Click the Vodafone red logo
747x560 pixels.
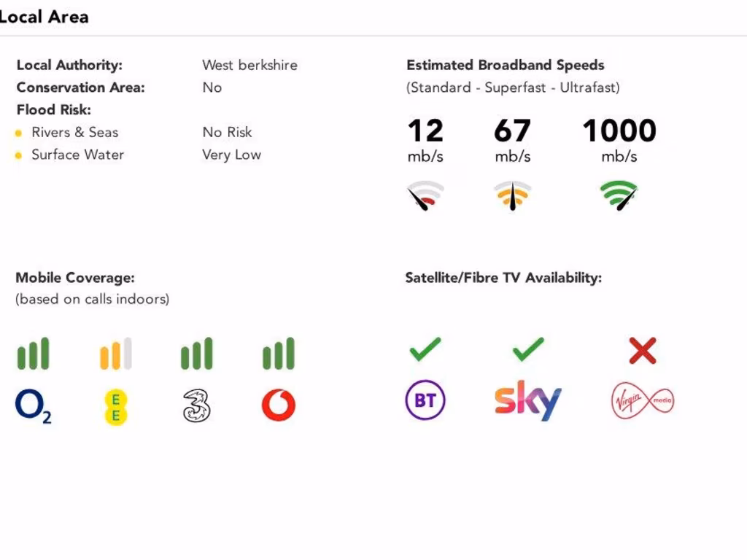click(279, 405)
